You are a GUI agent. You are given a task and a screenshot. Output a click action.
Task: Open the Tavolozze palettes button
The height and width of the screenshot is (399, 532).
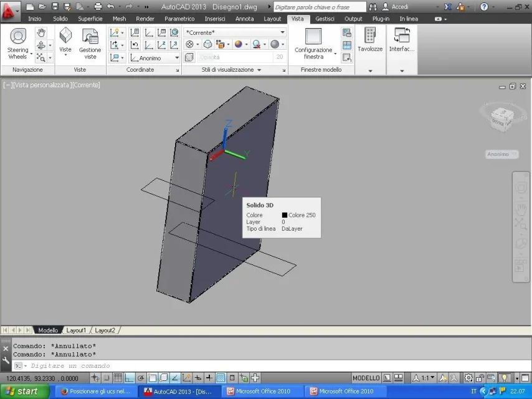[370, 39]
